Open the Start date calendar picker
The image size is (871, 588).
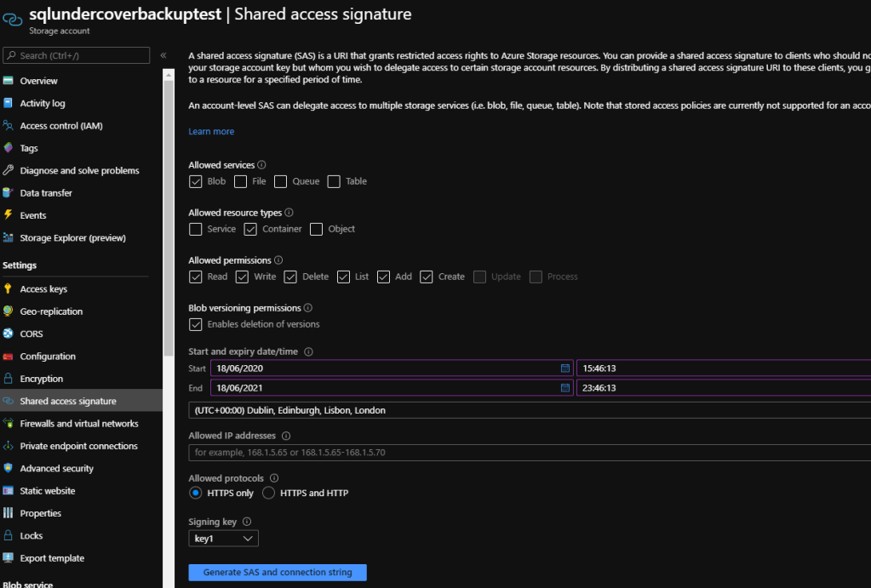564,368
